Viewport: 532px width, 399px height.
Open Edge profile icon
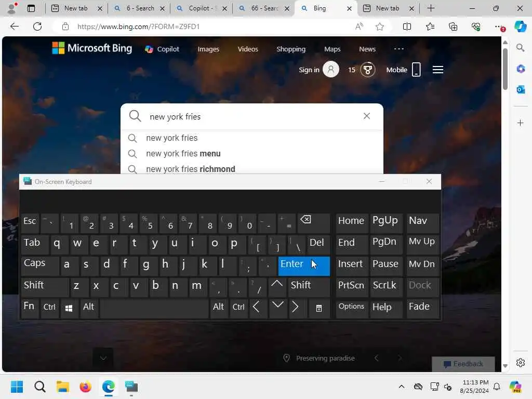pos(12,8)
